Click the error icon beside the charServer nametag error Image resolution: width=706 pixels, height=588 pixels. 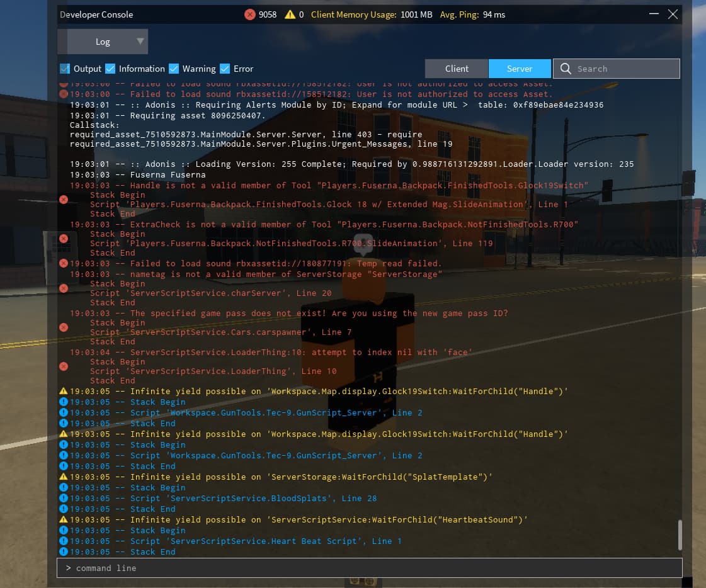(63, 288)
